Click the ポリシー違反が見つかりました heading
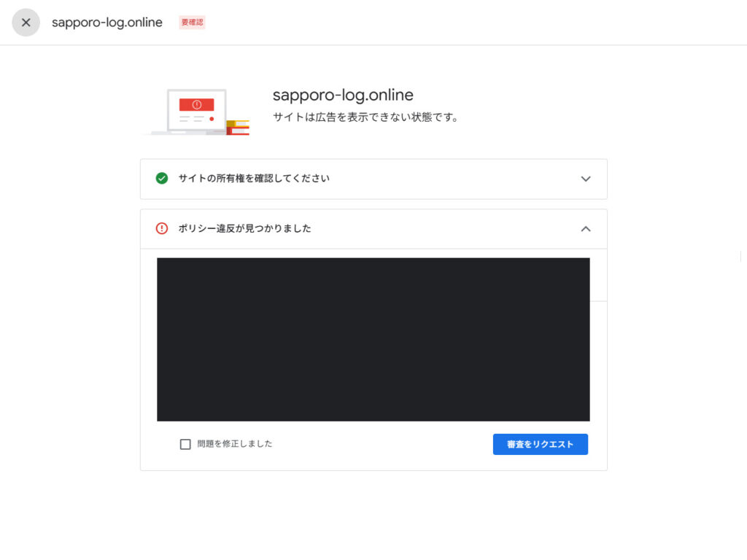Viewport: 747px width, 560px height. click(244, 228)
